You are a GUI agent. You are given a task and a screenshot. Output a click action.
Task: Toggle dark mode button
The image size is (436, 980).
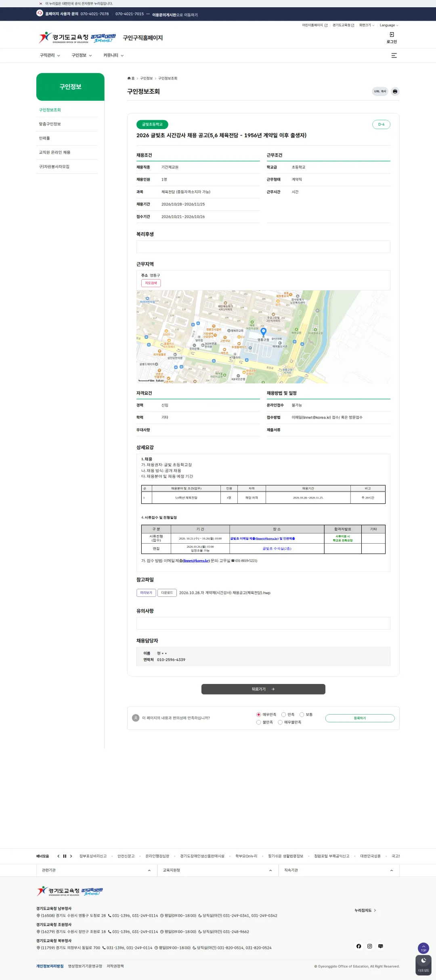[x=423, y=965]
